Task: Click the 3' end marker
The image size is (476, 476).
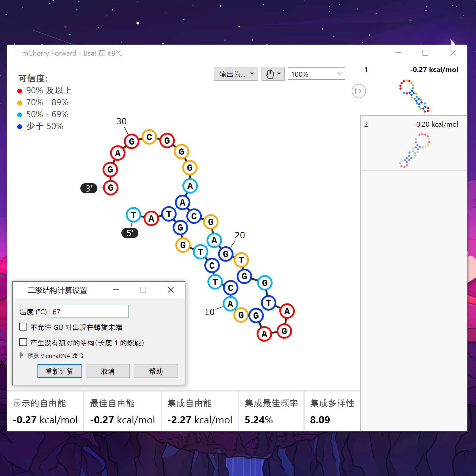Action: 88,188
